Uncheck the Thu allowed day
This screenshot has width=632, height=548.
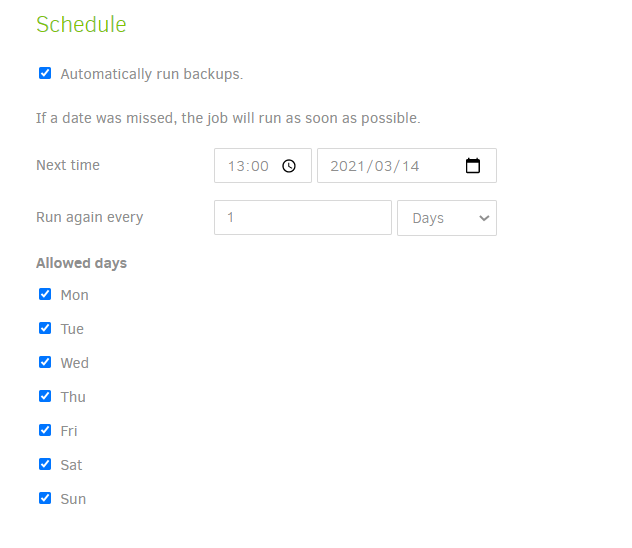point(45,396)
